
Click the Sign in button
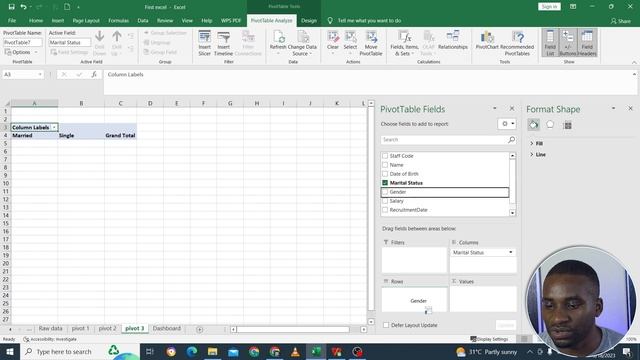(549, 7)
